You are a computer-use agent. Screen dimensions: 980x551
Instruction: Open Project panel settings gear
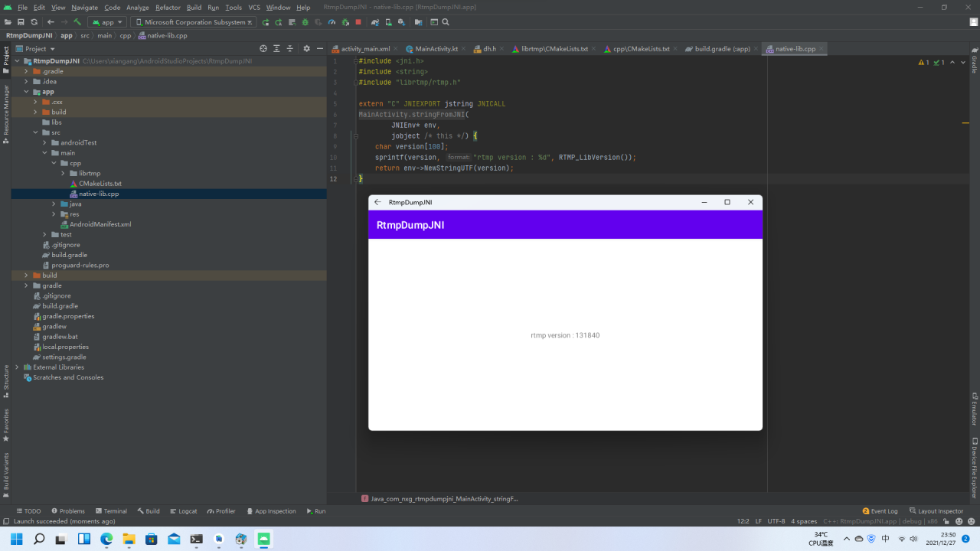[306, 48]
